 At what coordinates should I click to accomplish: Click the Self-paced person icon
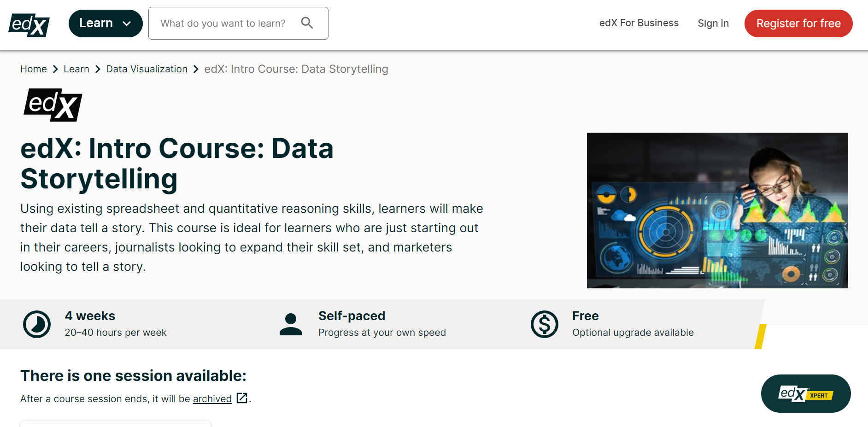click(290, 324)
